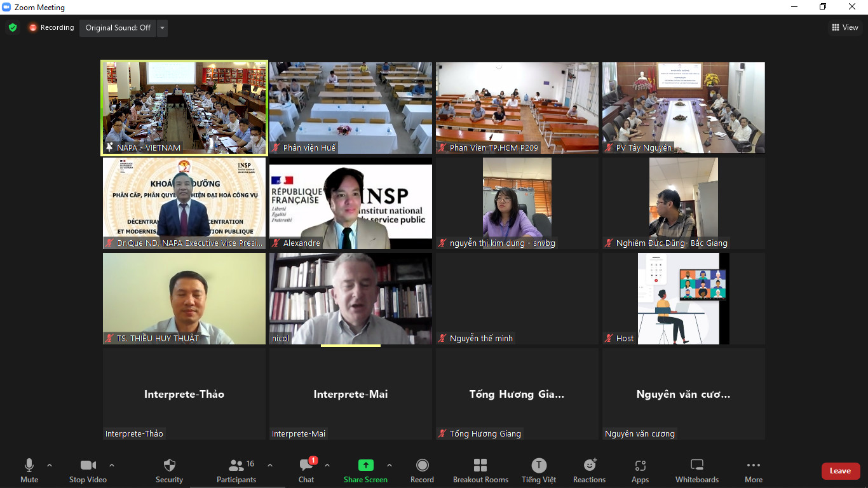Click the red chat notification badge
This screenshot has height=488, width=868.
coord(313,460)
